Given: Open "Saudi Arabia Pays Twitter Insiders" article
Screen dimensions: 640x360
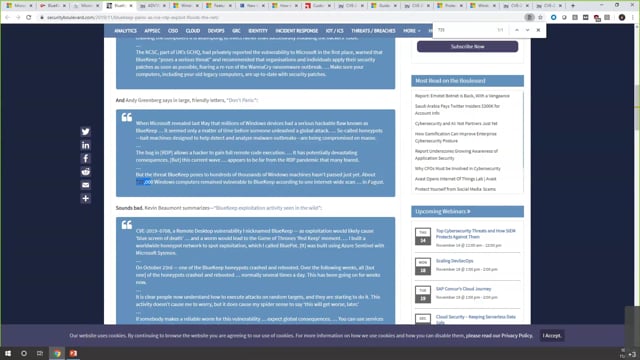Looking at the screenshot, I should [x=457, y=109].
